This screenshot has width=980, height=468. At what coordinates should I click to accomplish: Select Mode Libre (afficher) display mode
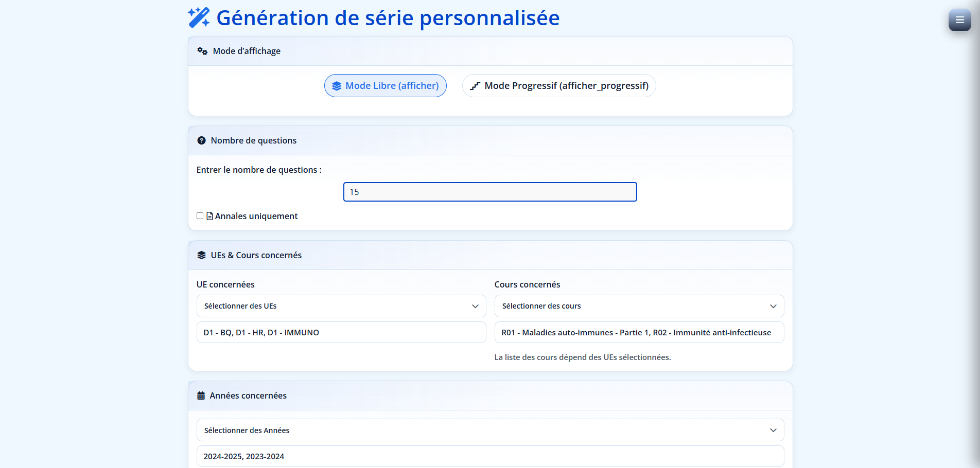(x=385, y=85)
